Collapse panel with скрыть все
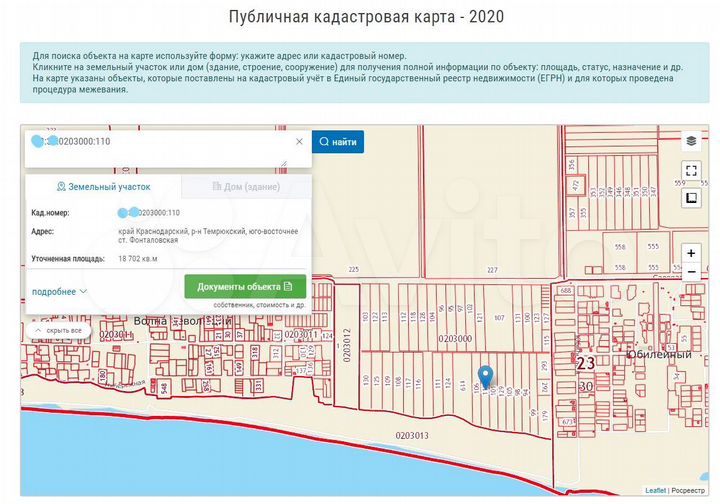Viewport: 720px width, 504px height. coord(59,330)
